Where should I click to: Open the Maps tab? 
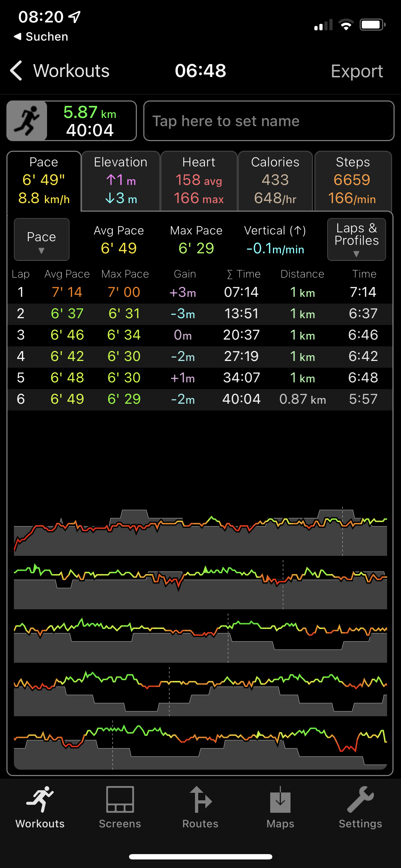coord(280,808)
